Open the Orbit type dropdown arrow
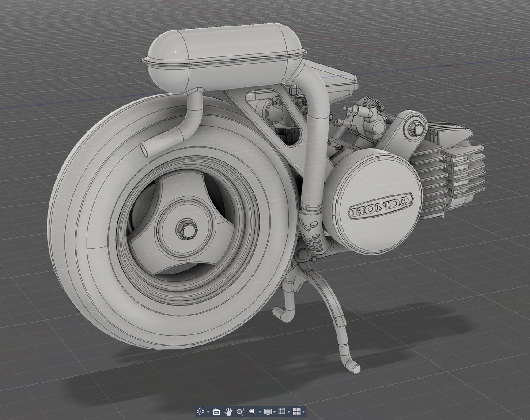This screenshot has height=420, width=530. point(208,412)
